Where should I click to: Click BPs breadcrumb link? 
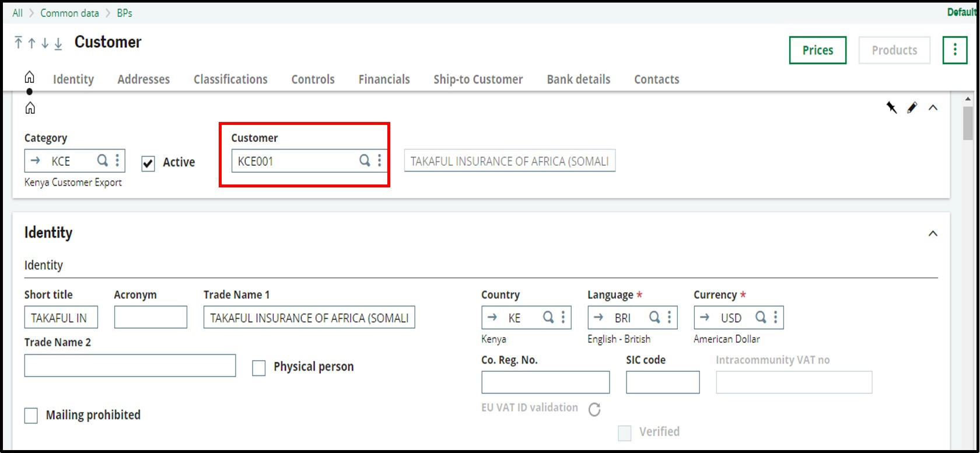124,13
